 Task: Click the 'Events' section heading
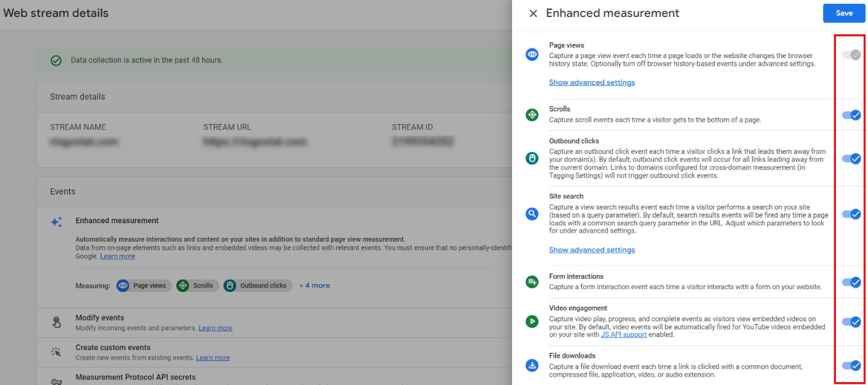click(63, 192)
